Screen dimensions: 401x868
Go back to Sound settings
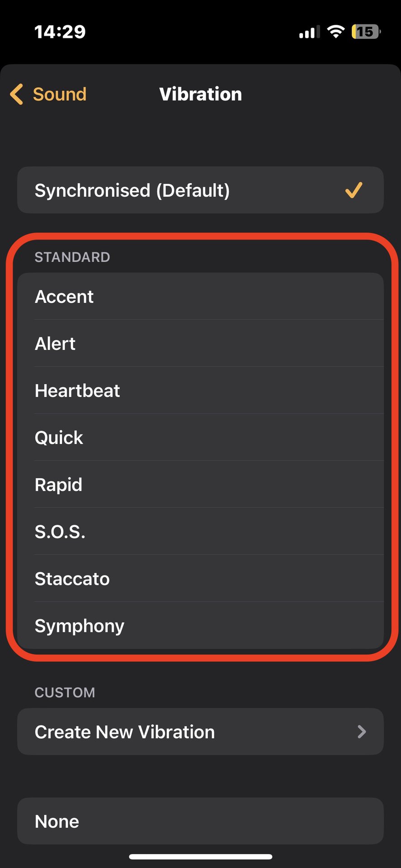(59, 94)
